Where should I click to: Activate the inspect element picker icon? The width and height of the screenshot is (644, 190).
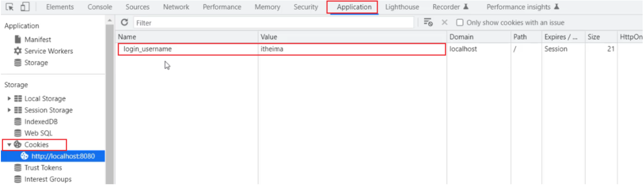point(10,7)
